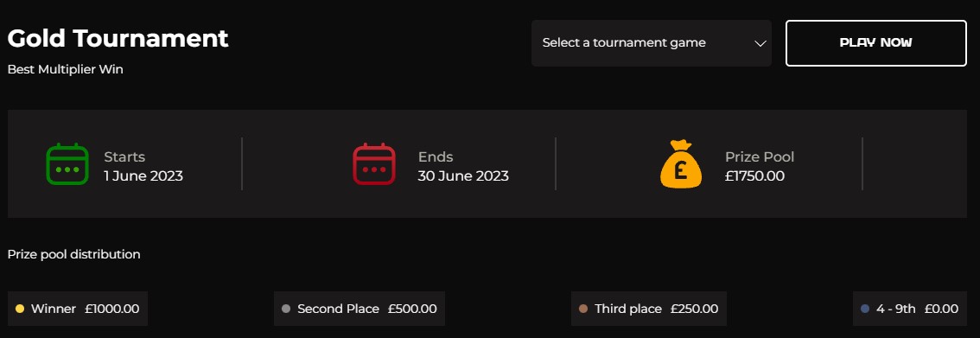Click the chevron arrow in the game selector
Image resolution: width=980 pixels, height=338 pixels.
pos(760,44)
